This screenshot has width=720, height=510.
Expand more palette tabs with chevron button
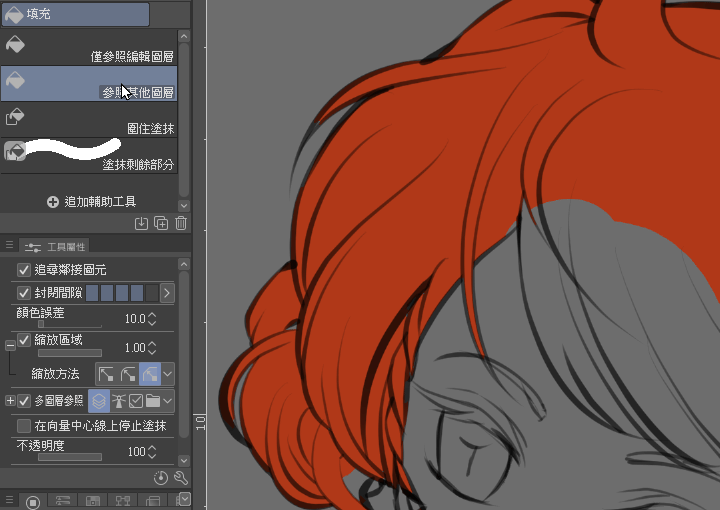(185, 499)
